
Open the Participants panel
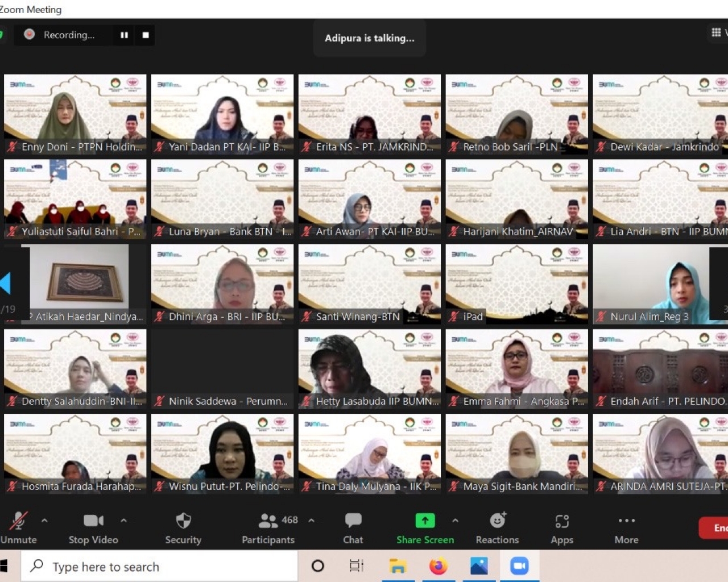point(268,527)
